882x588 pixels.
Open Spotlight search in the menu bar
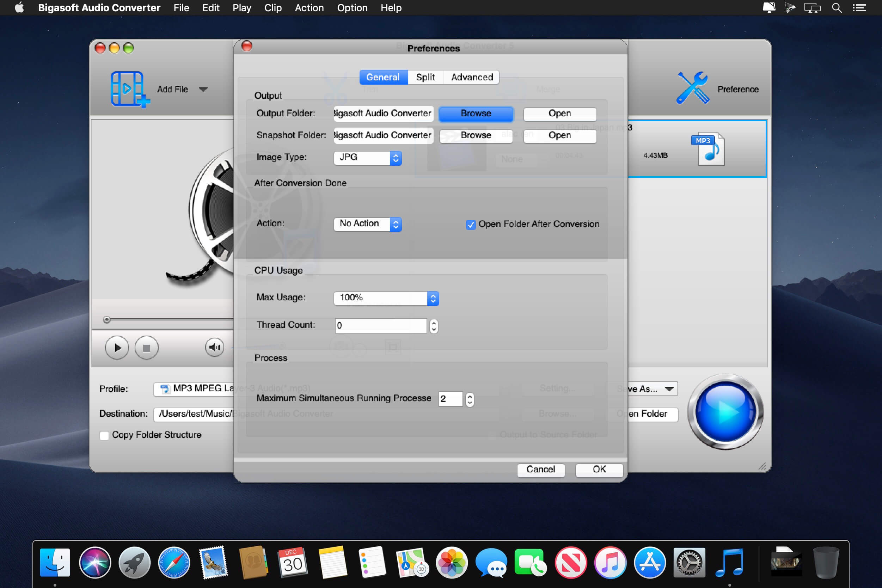point(837,8)
